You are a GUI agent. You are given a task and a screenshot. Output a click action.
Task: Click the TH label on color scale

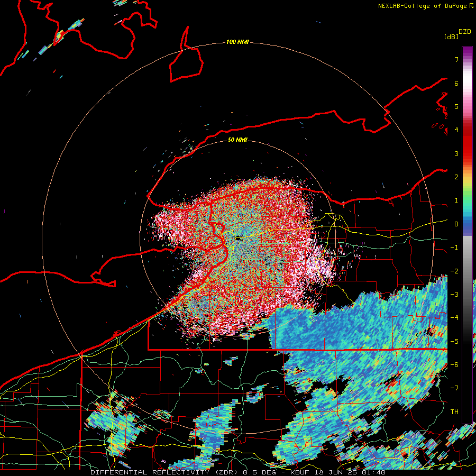(x=454, y=412)
